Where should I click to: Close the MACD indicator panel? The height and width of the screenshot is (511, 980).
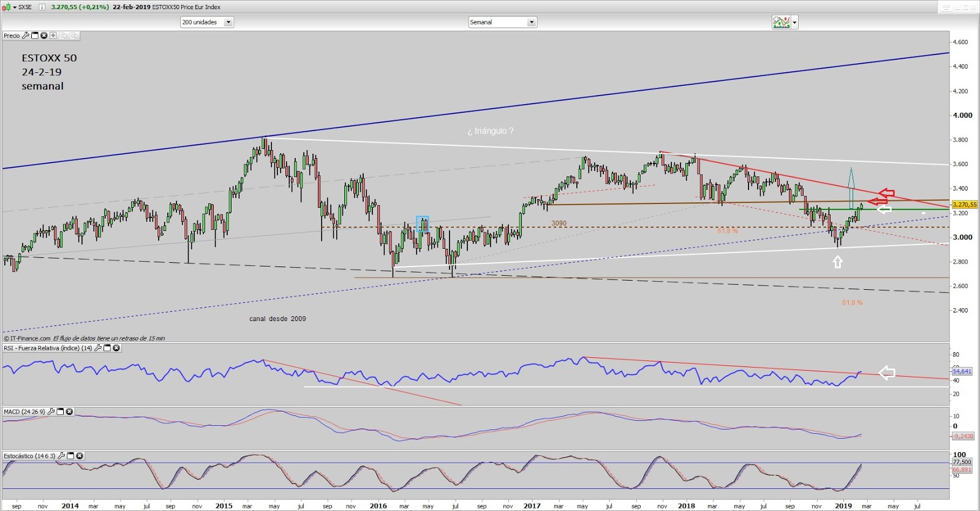tap(69, 412)
